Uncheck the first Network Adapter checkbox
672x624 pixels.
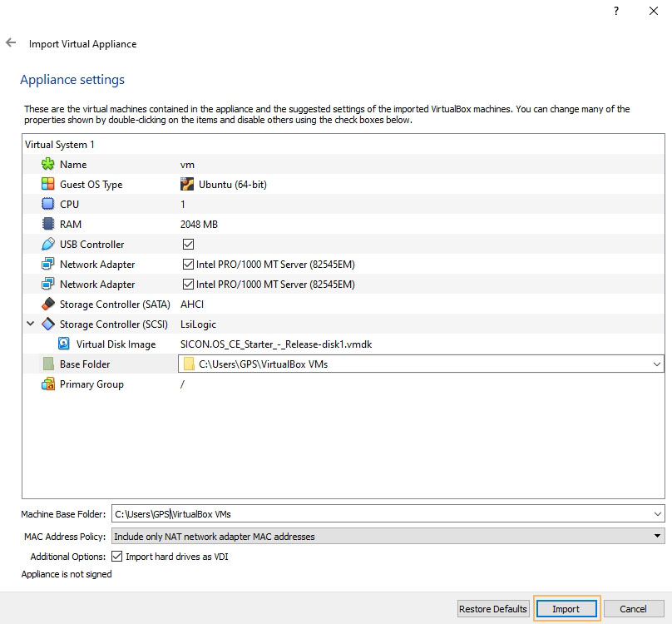click(x=188, y=265)
